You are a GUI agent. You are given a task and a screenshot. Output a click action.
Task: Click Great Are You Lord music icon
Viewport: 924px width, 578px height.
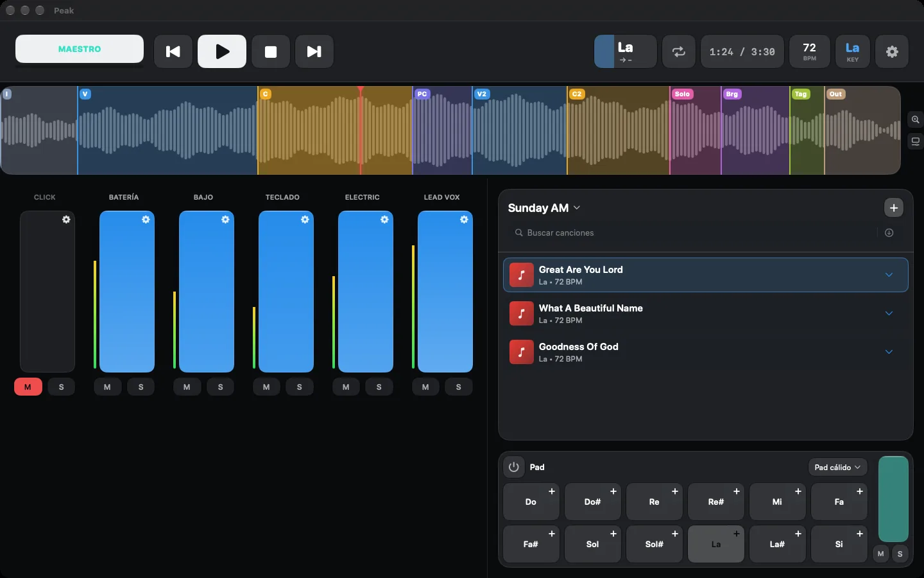(521, 275)
